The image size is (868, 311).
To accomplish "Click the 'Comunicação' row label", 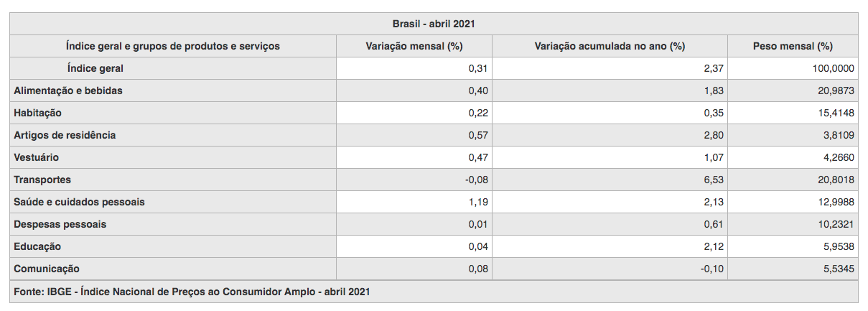I will (47, 269).
